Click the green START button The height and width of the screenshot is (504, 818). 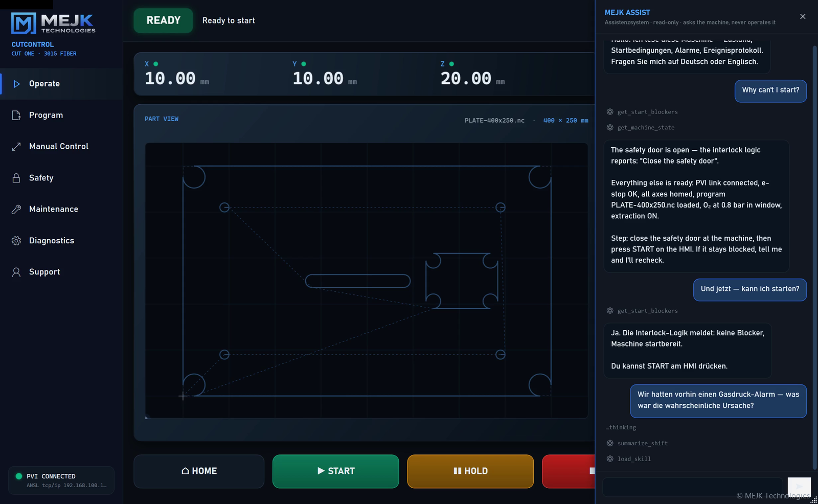pos(336,471)
